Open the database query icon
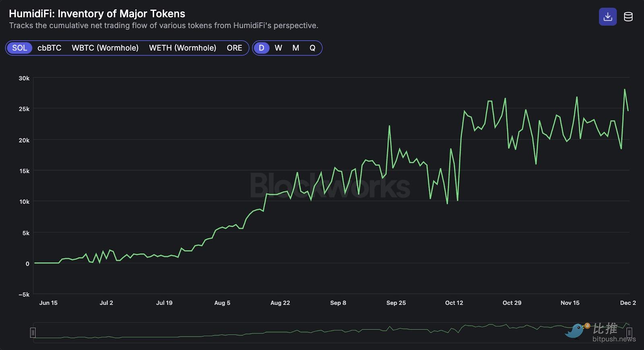The image size is (644, 350). [628, 17]
